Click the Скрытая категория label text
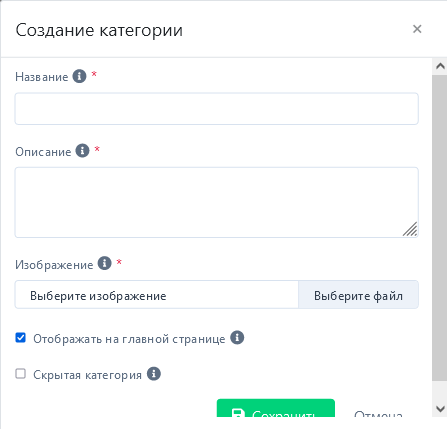 (87, 375)
